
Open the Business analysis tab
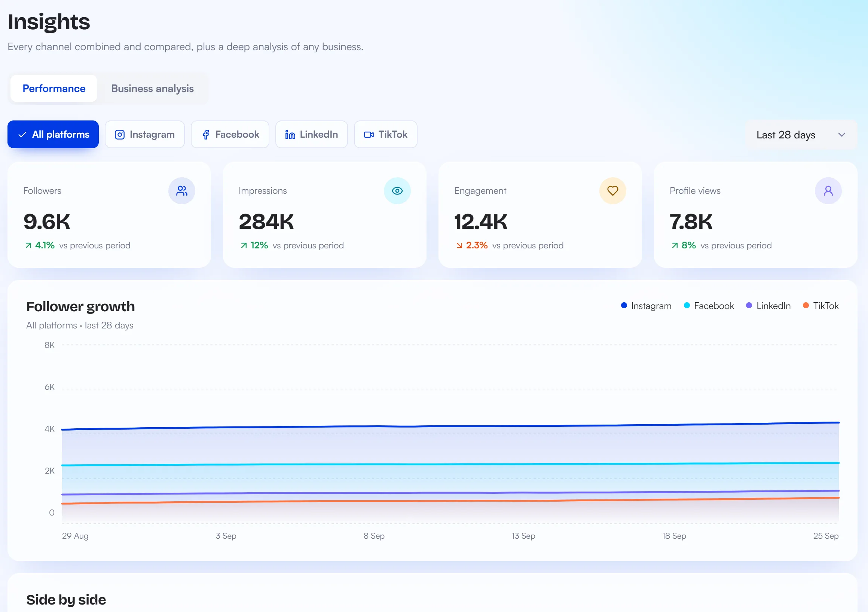(x=152, y=88)
